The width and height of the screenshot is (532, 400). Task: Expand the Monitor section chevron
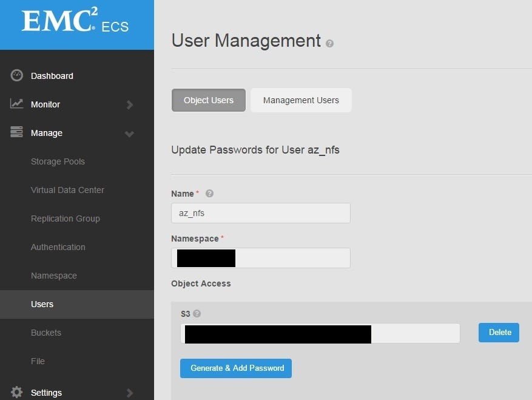click(129, 104)
